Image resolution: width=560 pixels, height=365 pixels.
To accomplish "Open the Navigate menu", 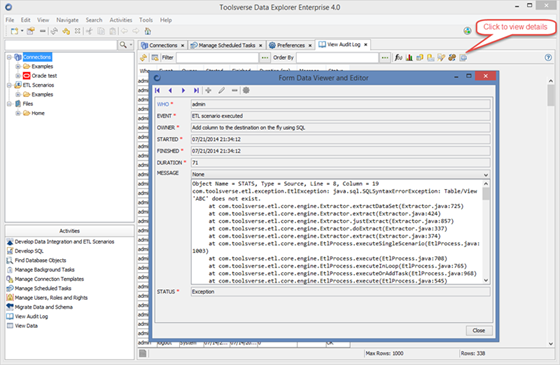I will tap(67, 20).
